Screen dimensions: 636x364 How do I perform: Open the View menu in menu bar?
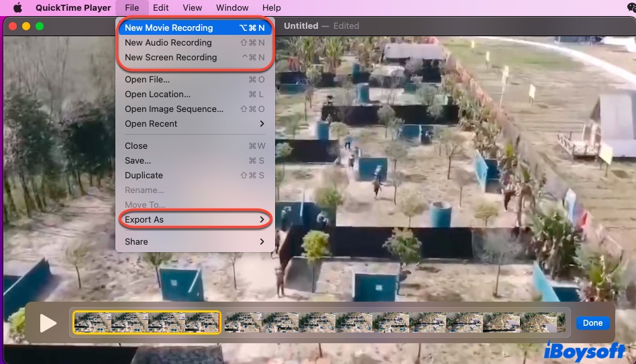pyautogui.click(x=192, y=7)
